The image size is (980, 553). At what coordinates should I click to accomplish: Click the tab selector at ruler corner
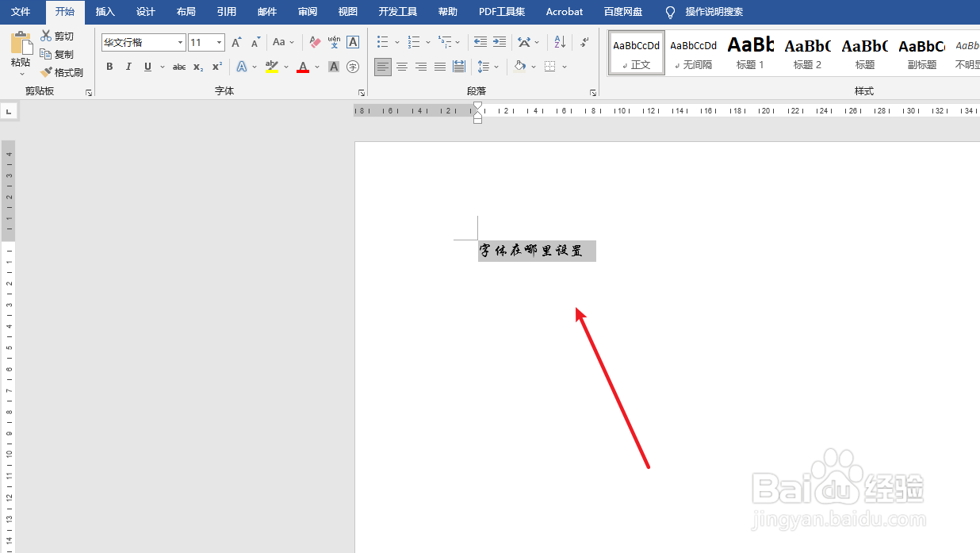9,112
